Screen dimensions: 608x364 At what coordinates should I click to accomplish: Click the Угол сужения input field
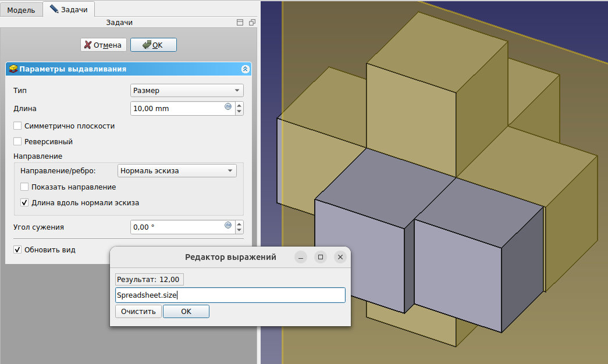[x=182, y=227]
